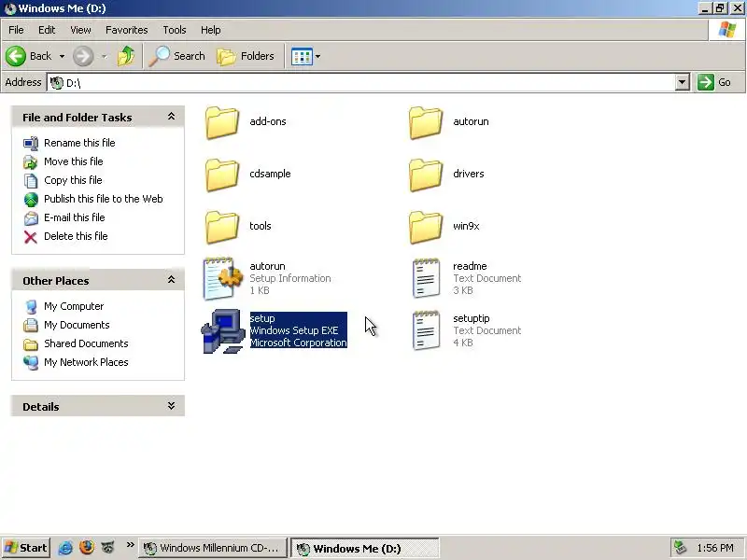
Task: Open the Forward history dropdown arrow
Action: click(104, 56)
